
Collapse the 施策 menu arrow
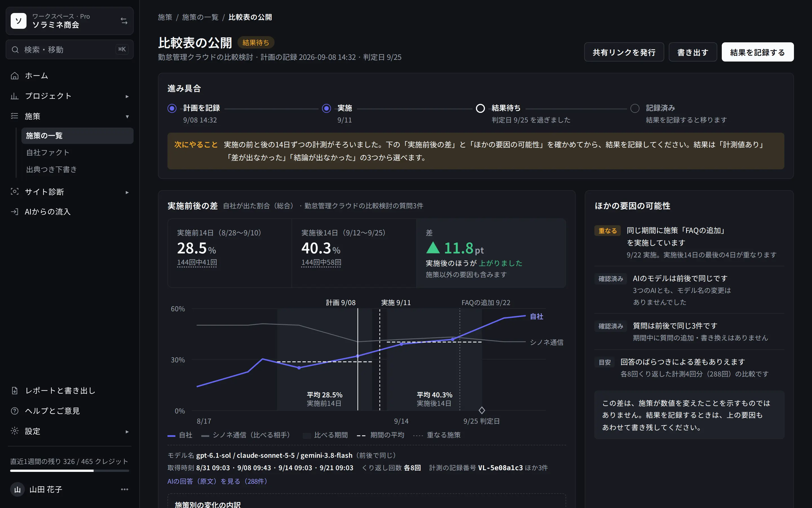127,117
